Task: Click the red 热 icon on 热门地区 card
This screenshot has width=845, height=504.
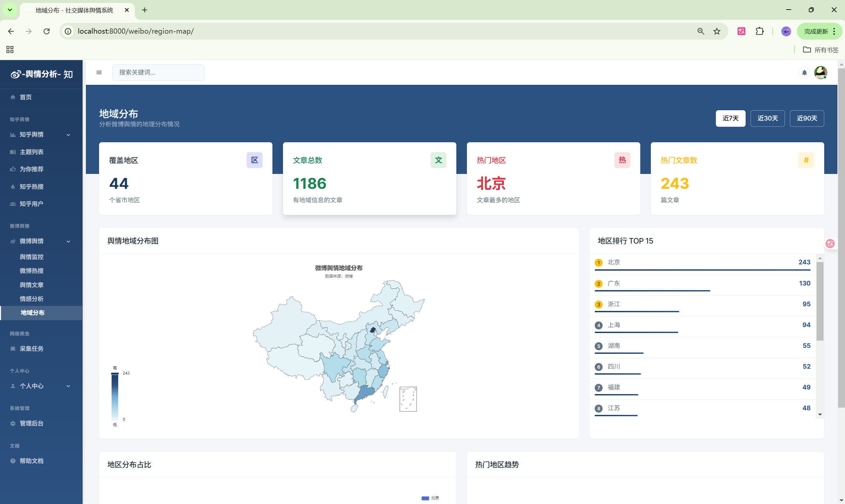Action: point(622,160)
